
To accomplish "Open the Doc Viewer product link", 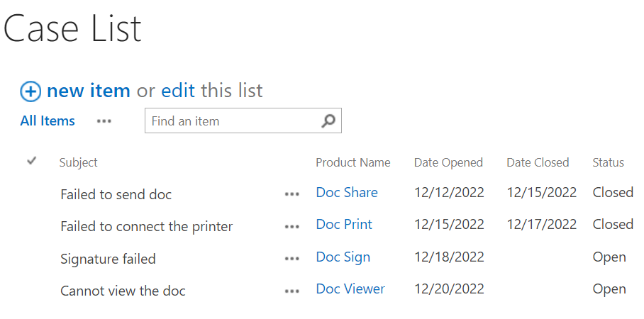I will 350,289.
